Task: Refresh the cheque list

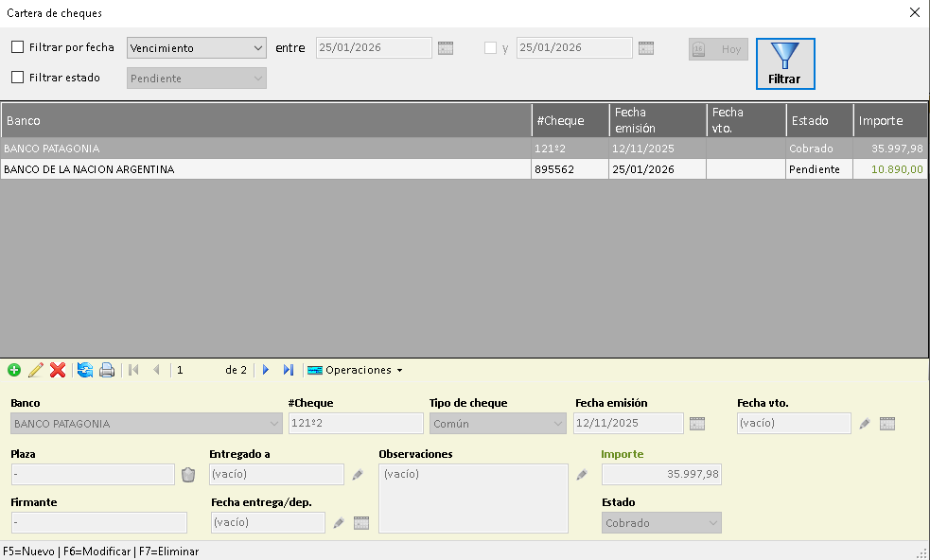Action: point(85,370)
